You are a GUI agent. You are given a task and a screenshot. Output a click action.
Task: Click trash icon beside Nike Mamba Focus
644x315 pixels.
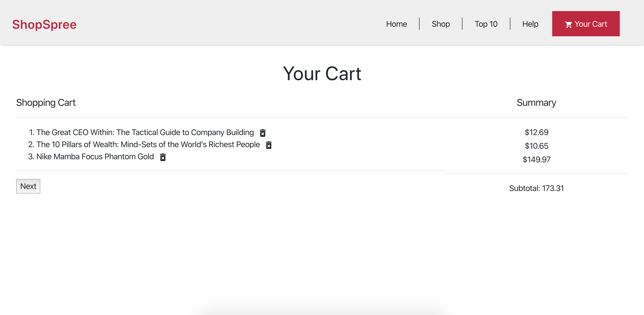click(163, 157)
